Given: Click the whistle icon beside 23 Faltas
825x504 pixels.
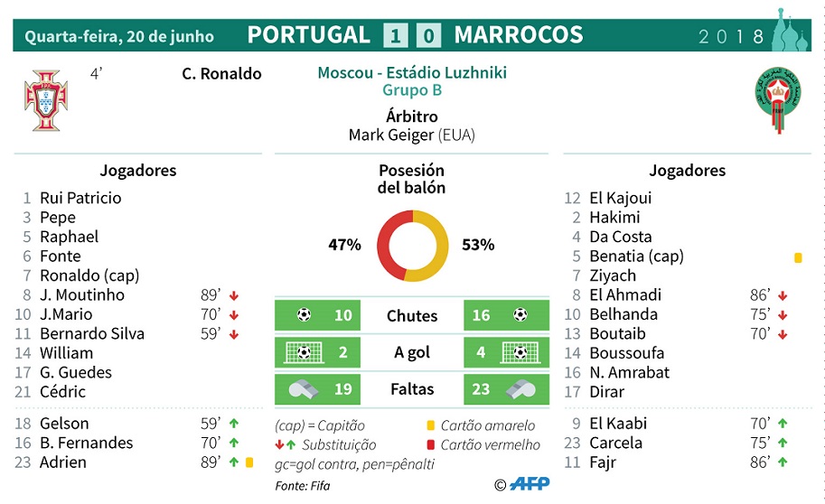Looking at the screenshot, I should click(520, 389).
